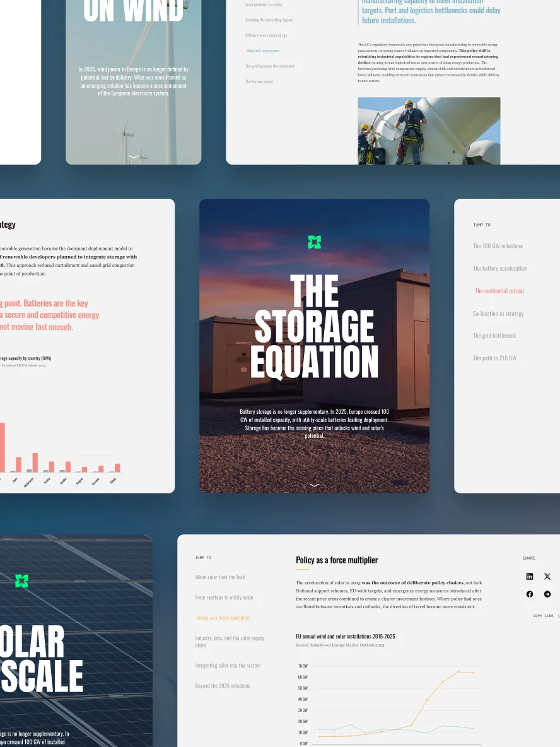The height and width of the screenshot is (747, 560).
Task: Click the down chevron on Storage Equation cover
Action: pos(314,485)
